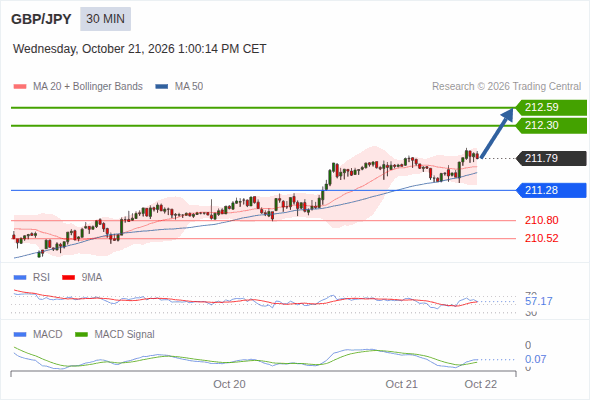590x400 pixels.
Task: Click the Oct 22 axis date label
Action: click(481, 384)
